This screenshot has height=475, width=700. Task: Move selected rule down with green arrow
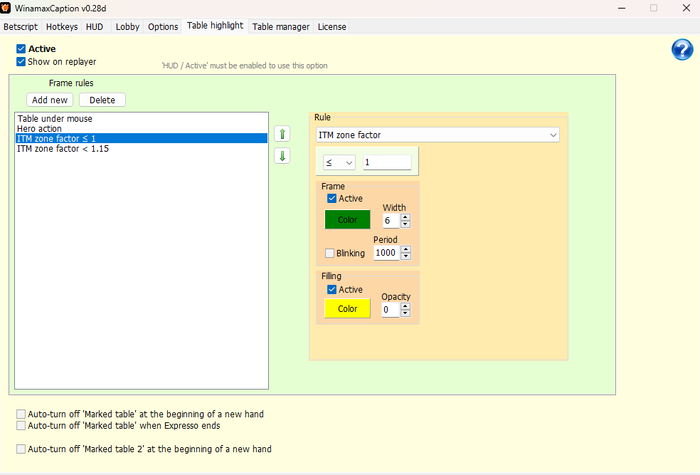click(x=282, y=156)
